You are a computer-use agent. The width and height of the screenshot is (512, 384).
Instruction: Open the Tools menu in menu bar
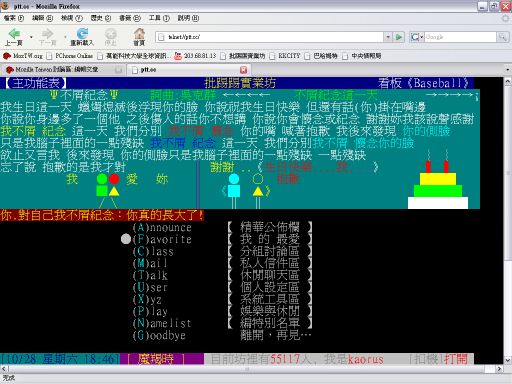click(x=159, y=18)
